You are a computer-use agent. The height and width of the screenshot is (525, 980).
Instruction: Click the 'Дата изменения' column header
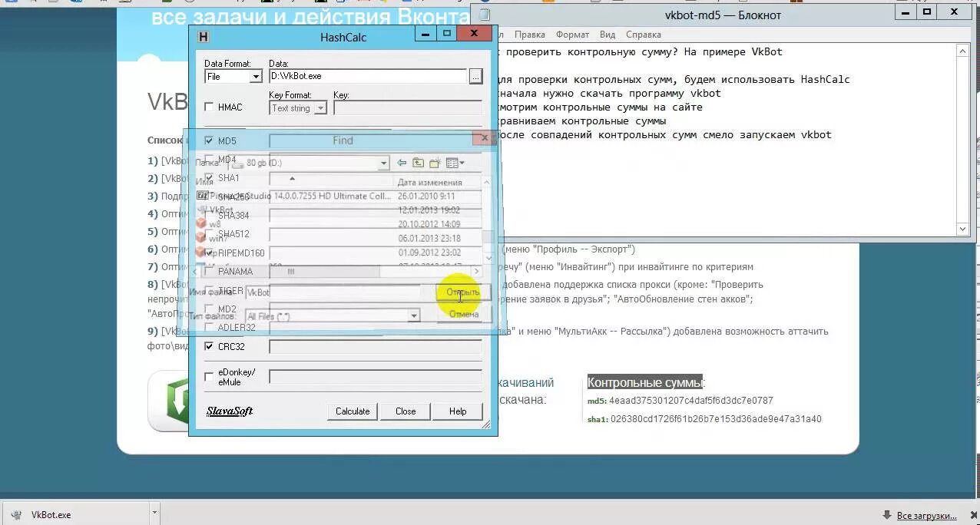click(430, 182)
